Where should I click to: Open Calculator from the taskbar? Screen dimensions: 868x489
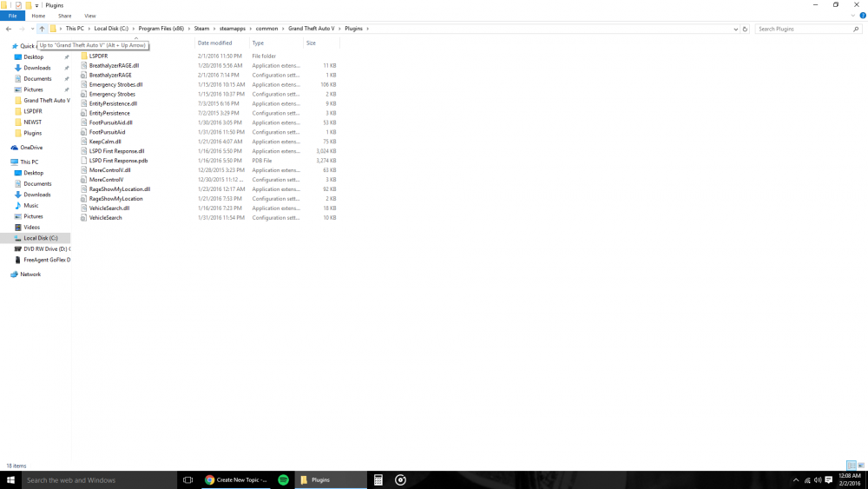(378, 480)
